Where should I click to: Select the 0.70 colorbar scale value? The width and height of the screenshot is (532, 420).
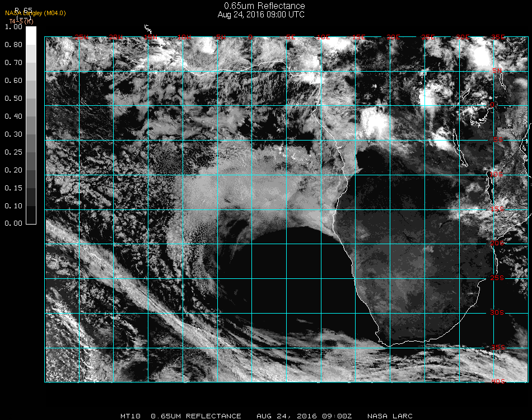(x=13, y=63)
